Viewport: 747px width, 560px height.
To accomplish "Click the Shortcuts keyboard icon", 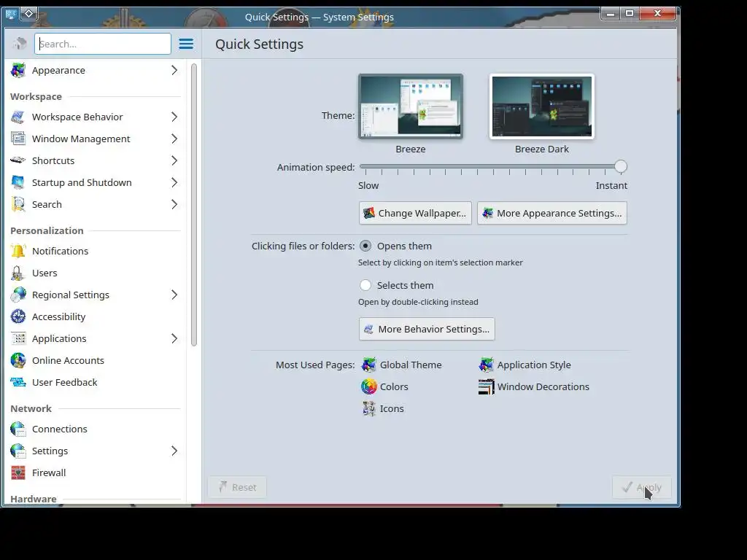I will click(18, 160).
